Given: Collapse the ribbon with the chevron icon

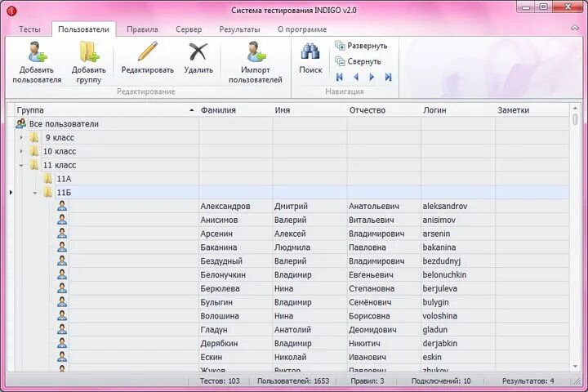Looking at the screenshot, I should pos(574,28).
